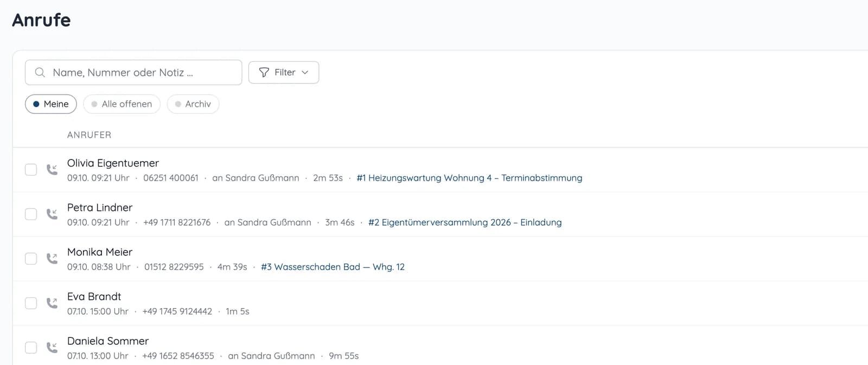Click the outgoing call icon for Monika Meier
The height and width of the screenshot is (365, 868).
(x=52, y=259)
